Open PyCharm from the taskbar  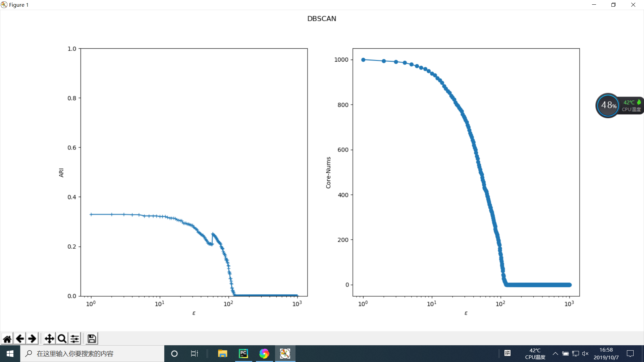244,353
